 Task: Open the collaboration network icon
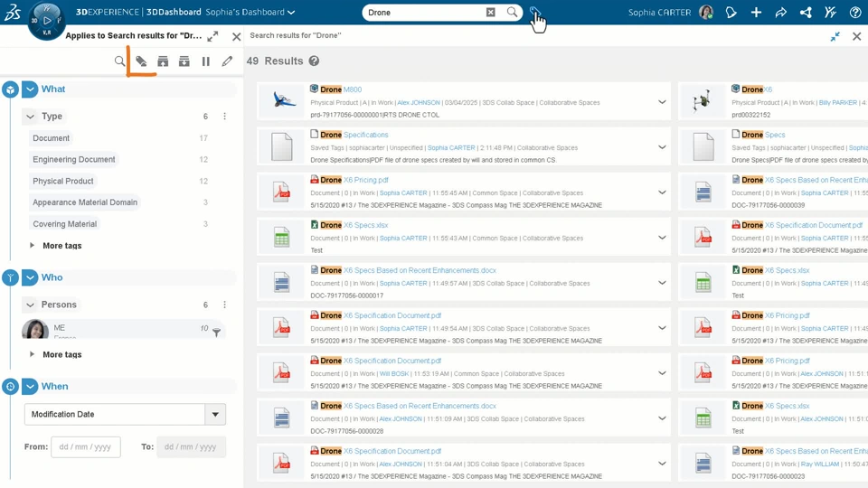[x=806, y=12]
